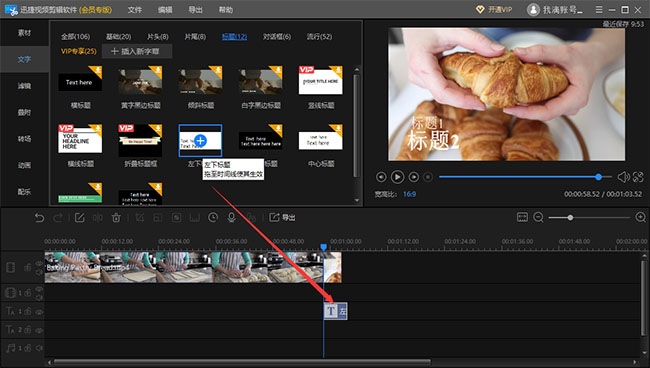Click the preview playback progress slider

point(525,177)
